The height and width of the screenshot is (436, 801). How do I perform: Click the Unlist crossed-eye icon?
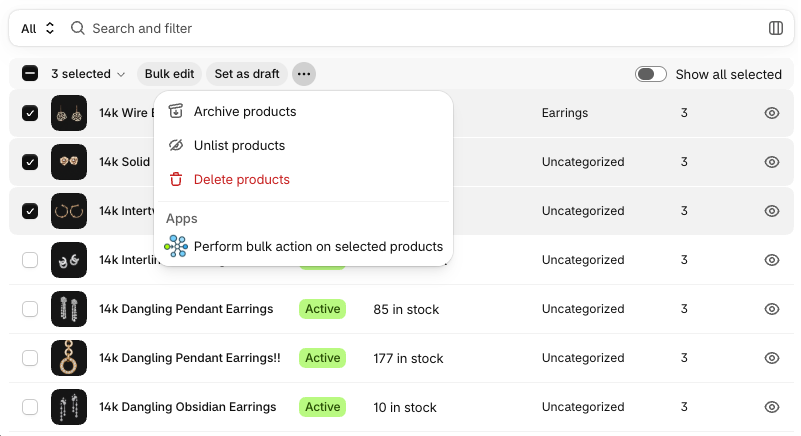pos(176,146)
